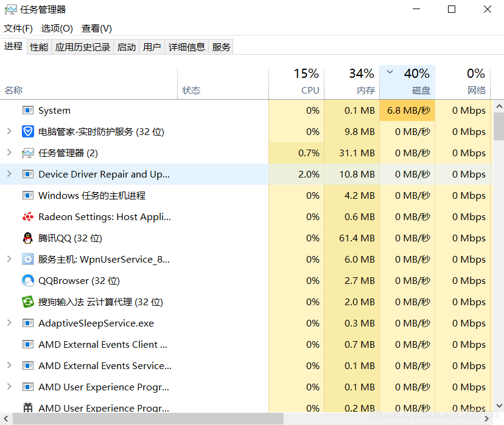Switch to the 用户 tab
The height and width of the screenshot is (425, 504).
[x=152, y=47]
